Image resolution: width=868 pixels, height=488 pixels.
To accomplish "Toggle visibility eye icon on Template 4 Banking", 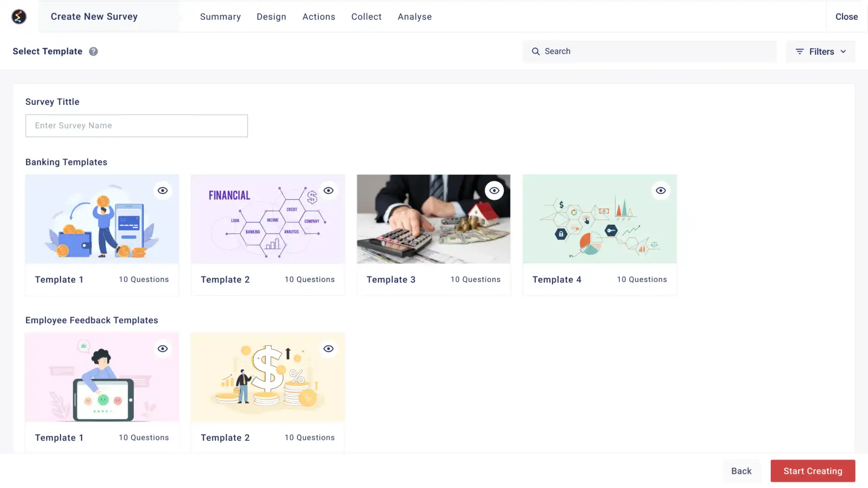I will tap(660, 190).
